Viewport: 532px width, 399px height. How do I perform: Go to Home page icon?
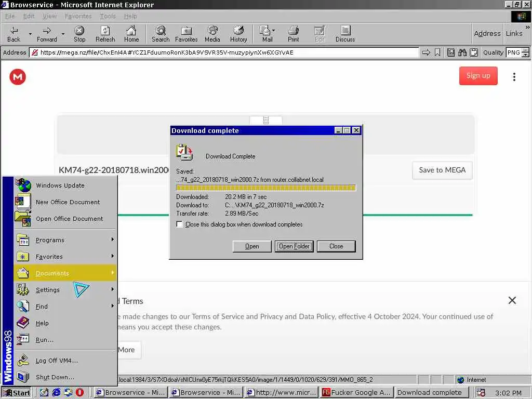pos(131,34)
